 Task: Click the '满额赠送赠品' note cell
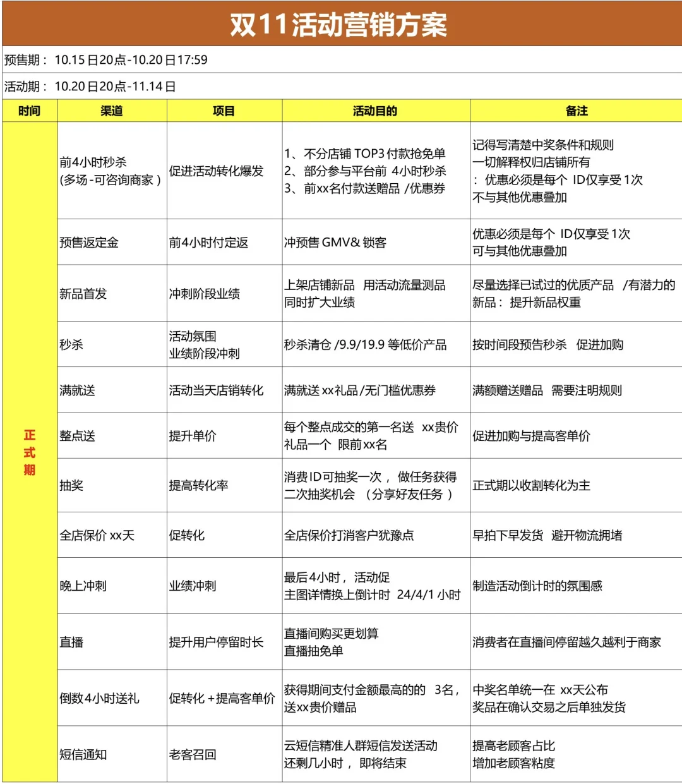576,390
